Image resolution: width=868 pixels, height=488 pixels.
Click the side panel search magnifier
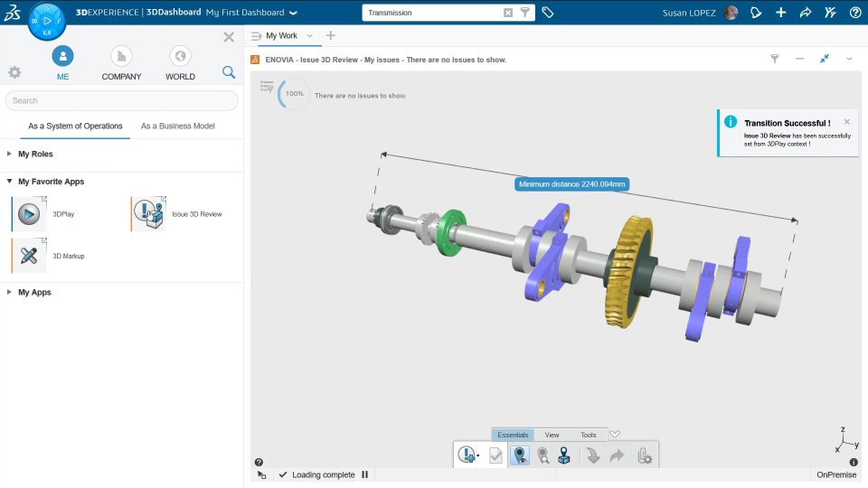coord(229,72)
